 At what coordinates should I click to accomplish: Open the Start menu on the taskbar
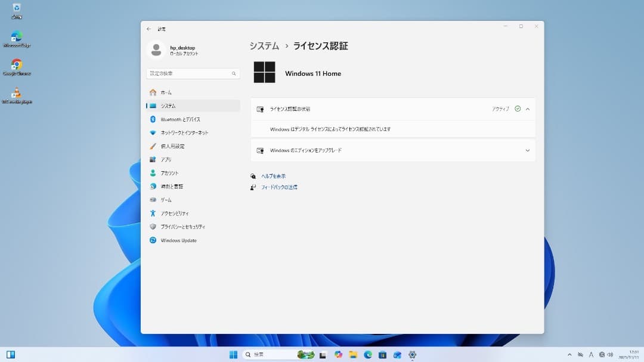(233, 355)
